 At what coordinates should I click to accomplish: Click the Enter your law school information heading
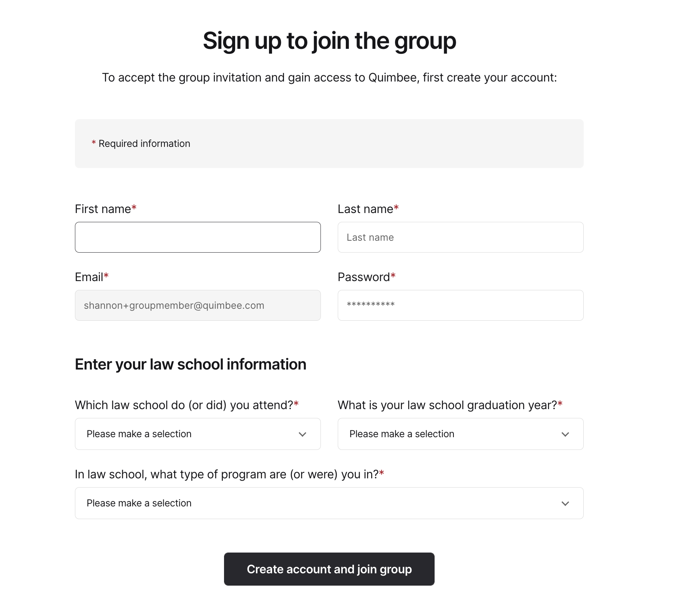pyautogui.click(x=191, y=364)
